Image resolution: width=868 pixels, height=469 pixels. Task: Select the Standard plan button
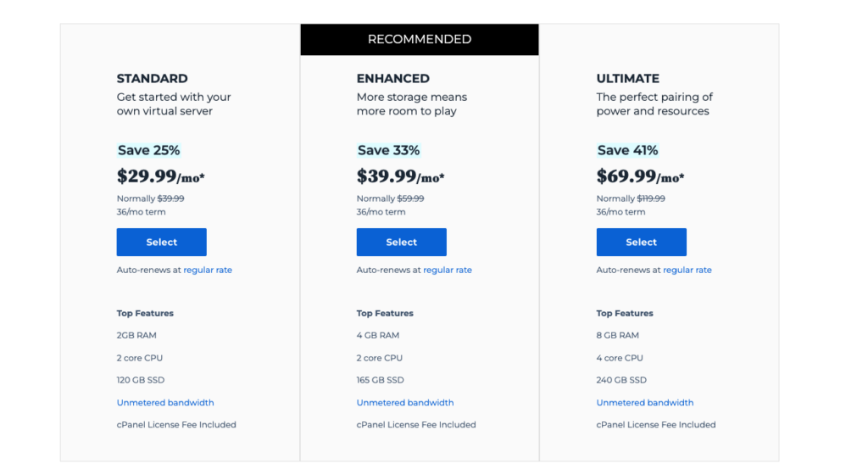[x=161, y=242]
